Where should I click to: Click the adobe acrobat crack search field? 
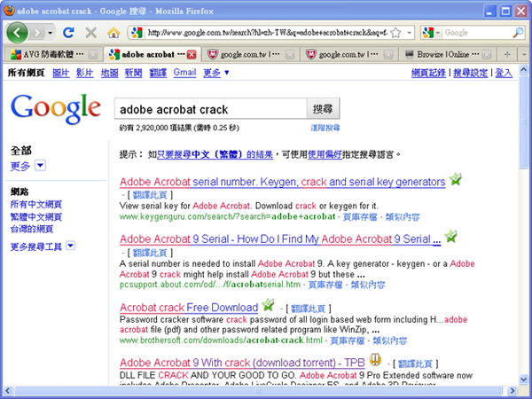(x=210, y=109)
